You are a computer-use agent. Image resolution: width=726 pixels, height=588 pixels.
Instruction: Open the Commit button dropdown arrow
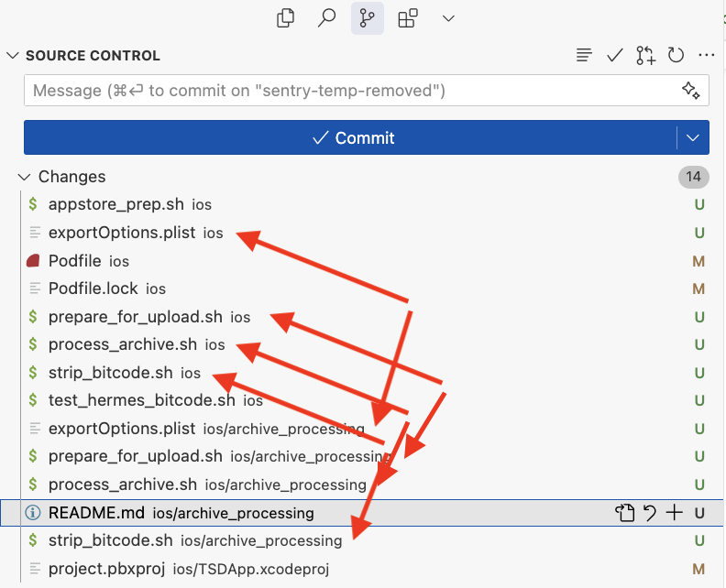point(693,137)
